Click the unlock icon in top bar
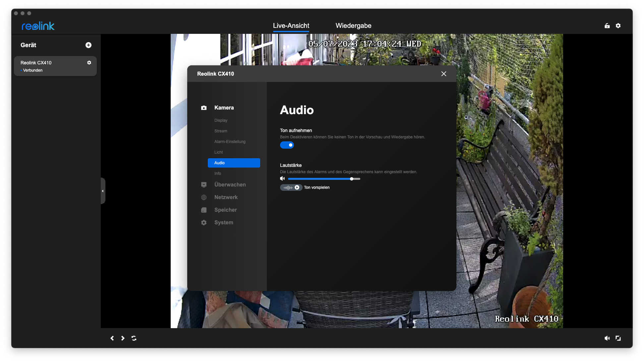 [x=607, y=26]
